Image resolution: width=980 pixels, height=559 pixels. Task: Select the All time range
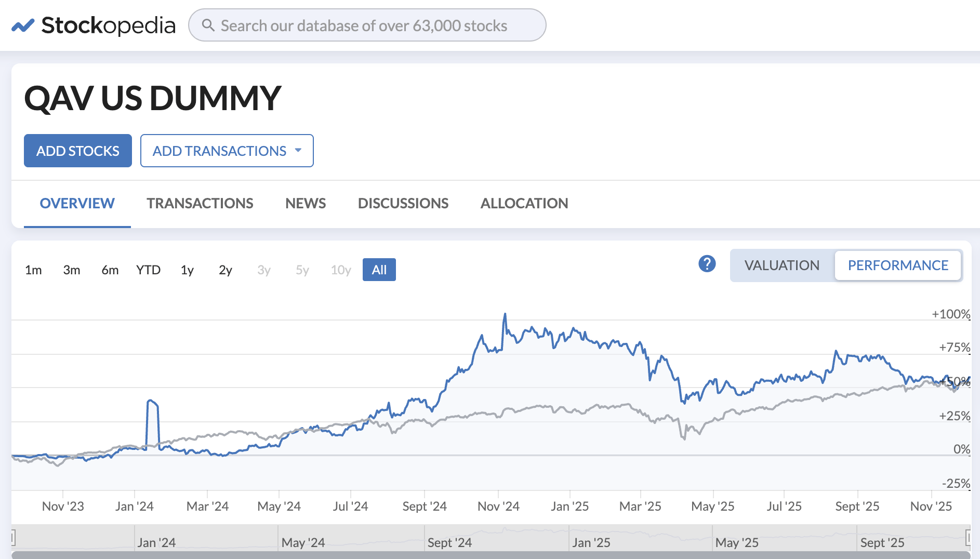click(379, 270)
